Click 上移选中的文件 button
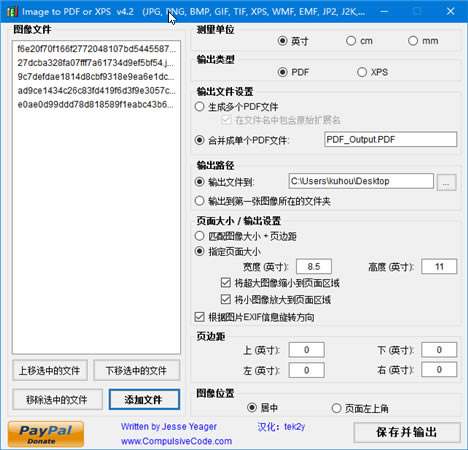The width and height of the screenshot is (468, 450). (x=50, y=370)
